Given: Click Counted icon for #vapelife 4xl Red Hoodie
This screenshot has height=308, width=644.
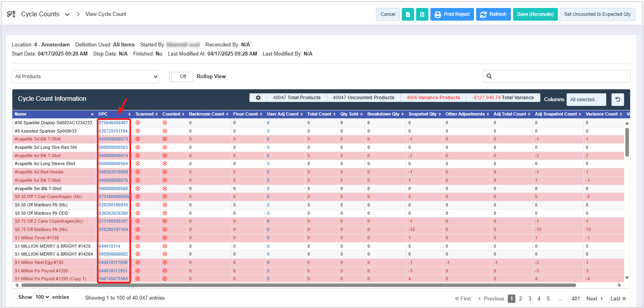Looking at the screenshot, I should (x=165, y=172).
